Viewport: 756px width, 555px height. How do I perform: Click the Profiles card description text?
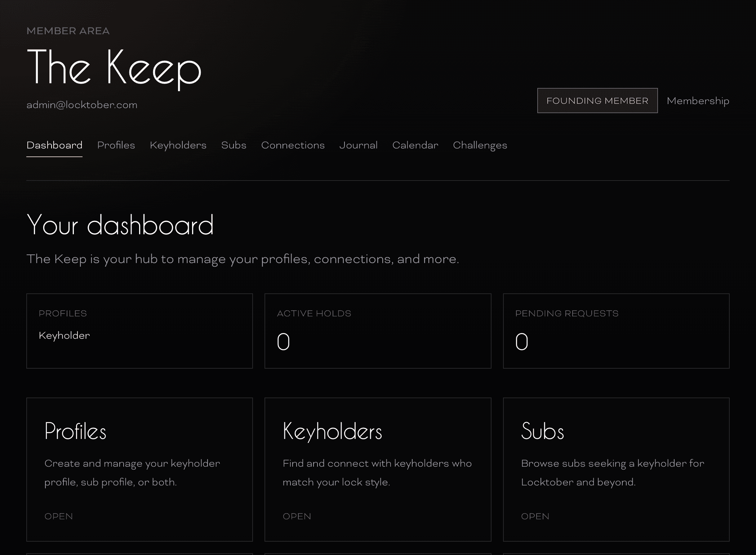coord(132,473)
